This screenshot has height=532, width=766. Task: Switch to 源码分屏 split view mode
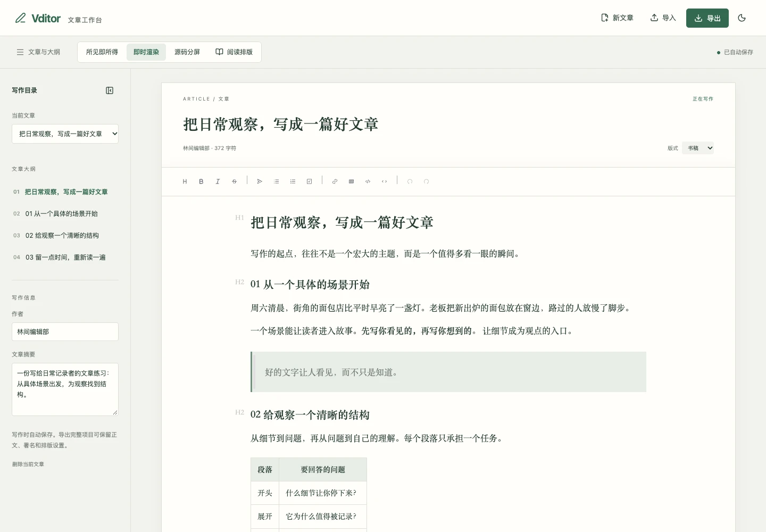click(x=187, y=52)
